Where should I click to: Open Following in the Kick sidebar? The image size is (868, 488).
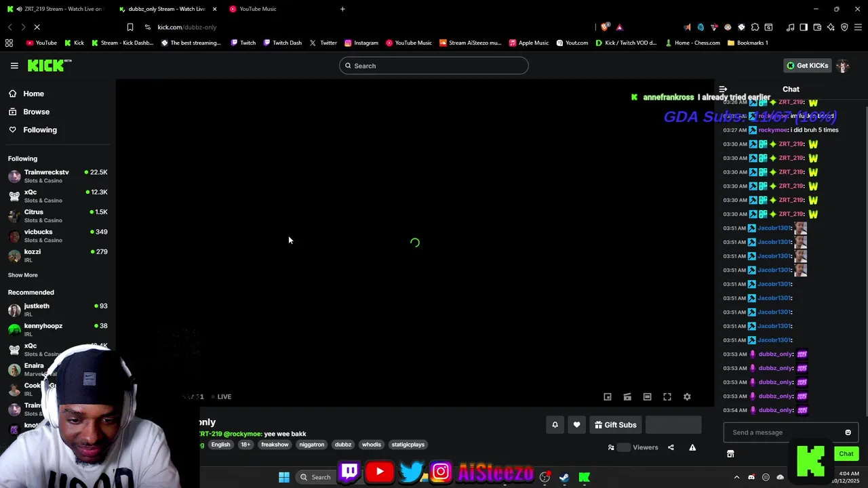33,129
